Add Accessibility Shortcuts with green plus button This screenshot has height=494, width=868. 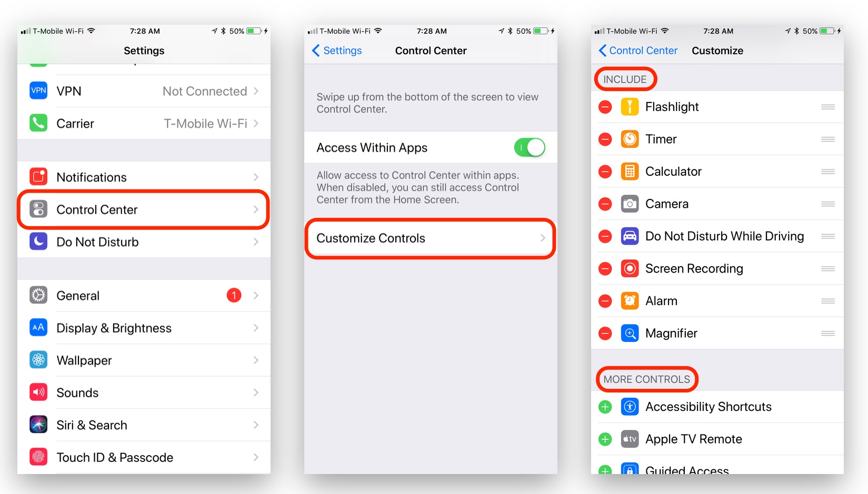605,407
